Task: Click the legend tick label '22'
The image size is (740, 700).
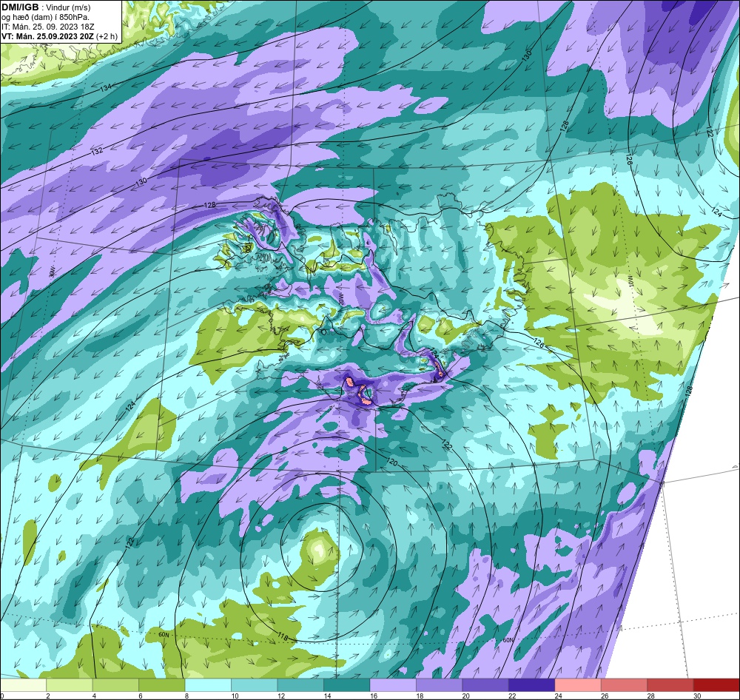Action: click(512, 696)
